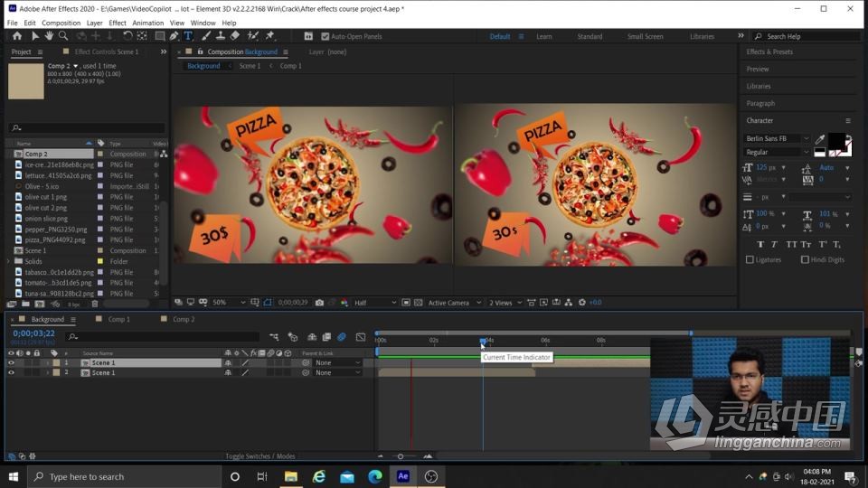
Task: Toggle shy switch for layer 1 Scene 1
Action: point(228,363)
